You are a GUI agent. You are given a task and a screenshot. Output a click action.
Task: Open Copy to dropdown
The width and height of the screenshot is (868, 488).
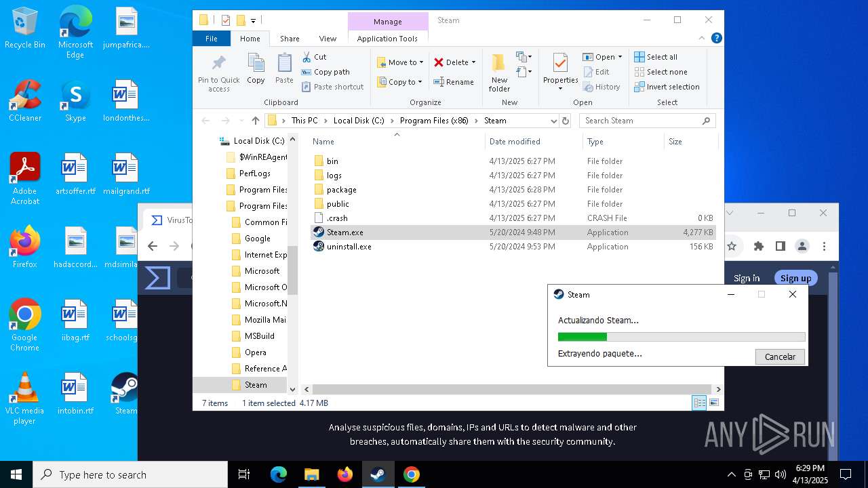click(399, 82)
